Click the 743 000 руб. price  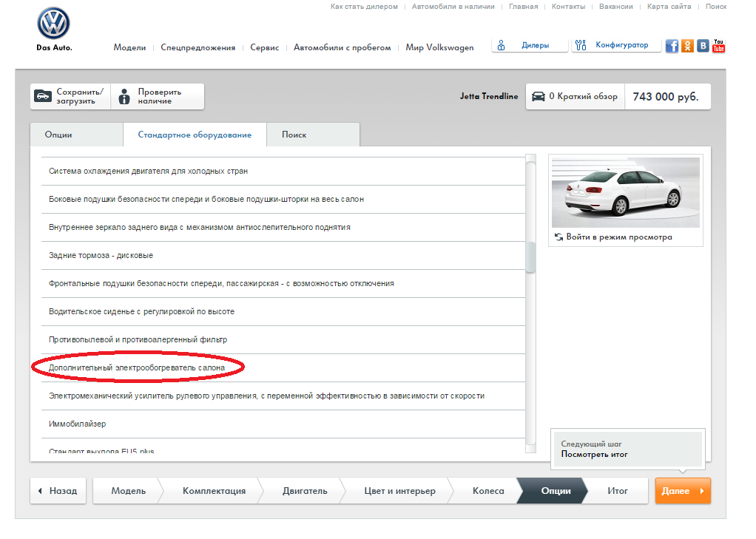pos(666,96)
